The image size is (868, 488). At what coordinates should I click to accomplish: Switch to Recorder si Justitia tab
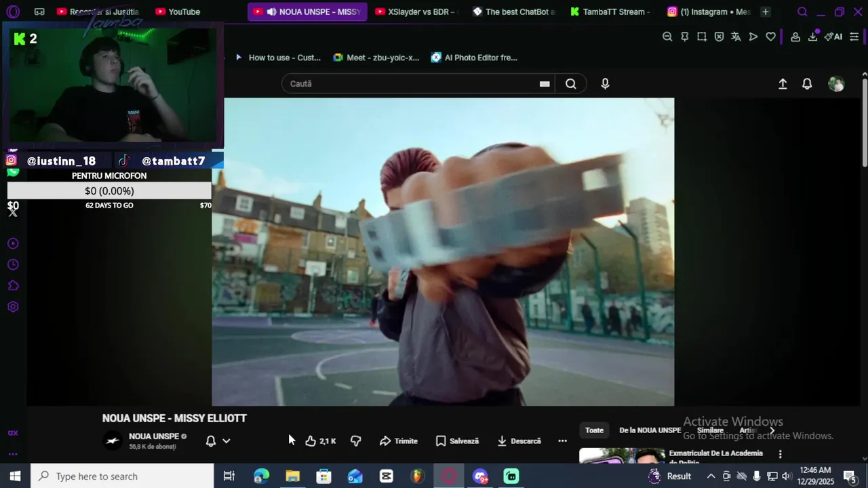point(97,12)
